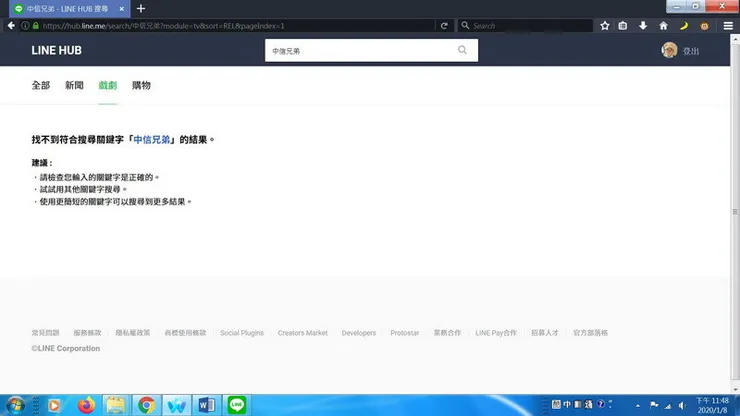This screenshot has height=416, width=740.
Task: Open the Windows Start button
Action: tap(15, 405)
